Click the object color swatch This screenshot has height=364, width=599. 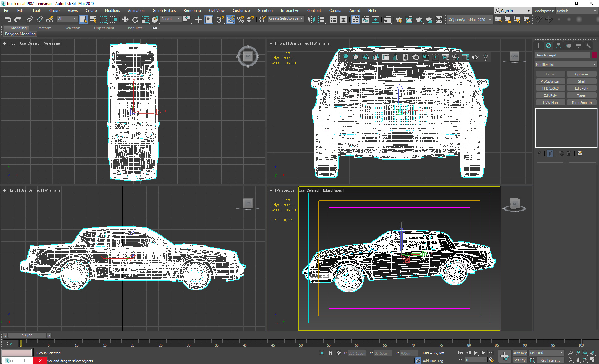click(594, 55)
